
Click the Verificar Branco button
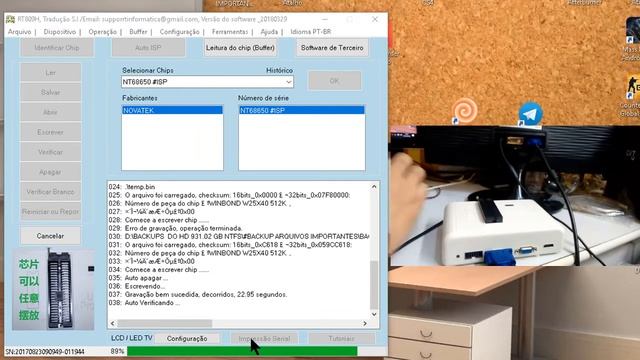tap(50, 192)
